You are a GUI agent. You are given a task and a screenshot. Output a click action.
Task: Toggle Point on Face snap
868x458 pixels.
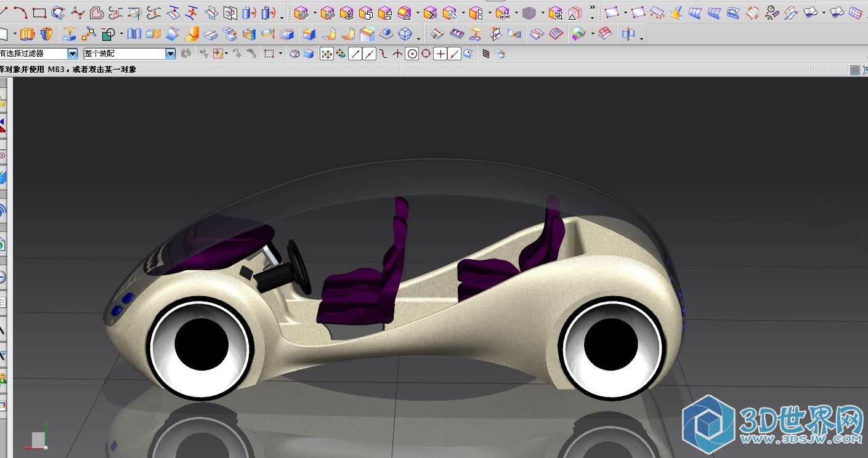click(468, 54)
